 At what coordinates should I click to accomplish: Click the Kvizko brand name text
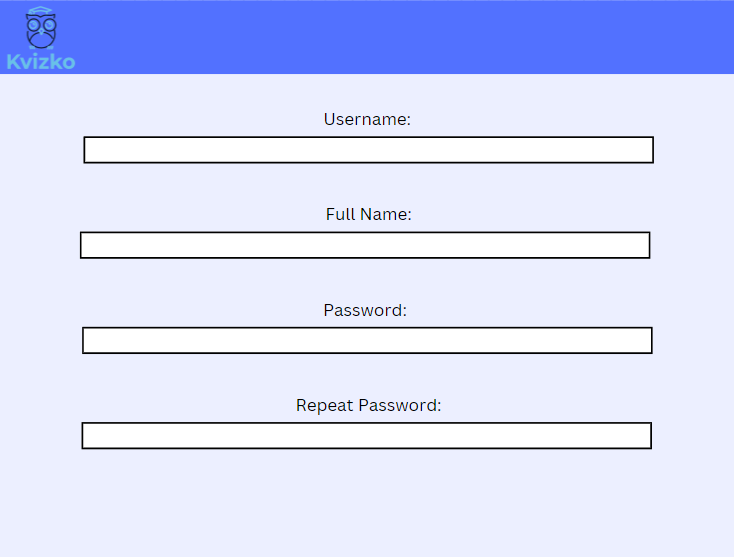[40, 62]
